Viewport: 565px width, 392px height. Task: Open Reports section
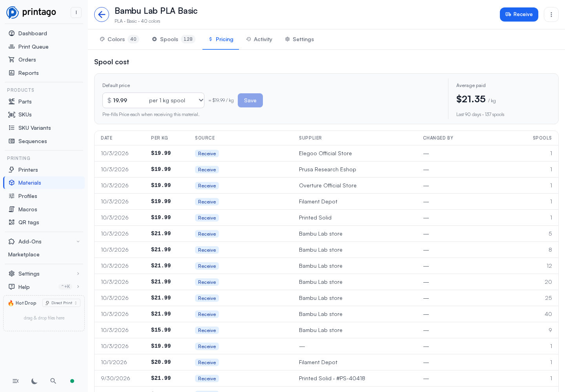click(44, 73)
